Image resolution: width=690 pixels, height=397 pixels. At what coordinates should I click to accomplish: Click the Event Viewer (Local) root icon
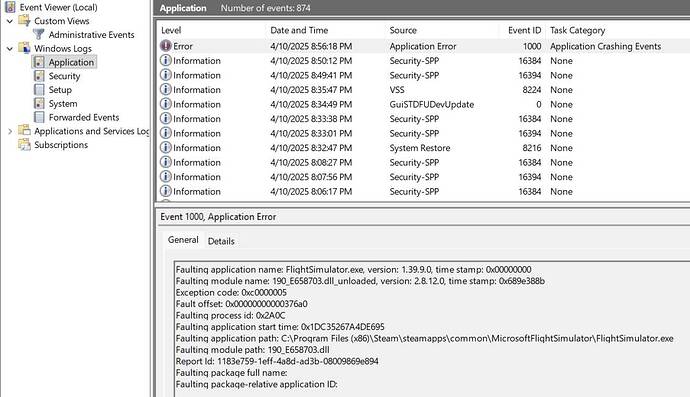[10, 7]
